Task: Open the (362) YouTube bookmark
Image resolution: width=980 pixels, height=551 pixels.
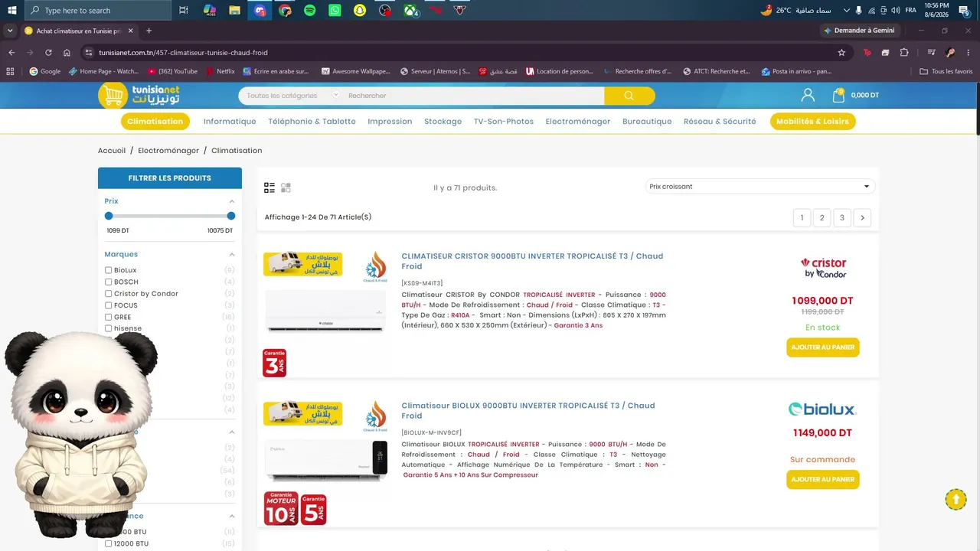Action: point(172,71)
